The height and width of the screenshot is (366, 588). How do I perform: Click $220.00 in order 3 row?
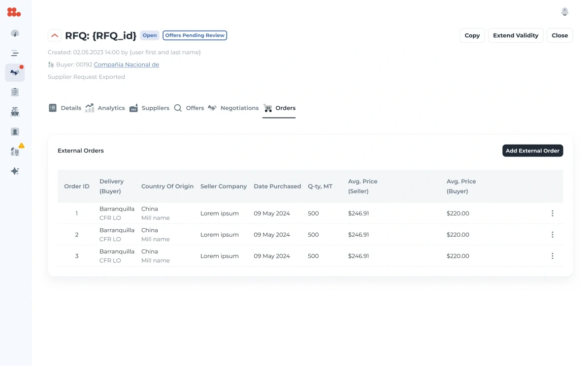click(x=457, y=256)
